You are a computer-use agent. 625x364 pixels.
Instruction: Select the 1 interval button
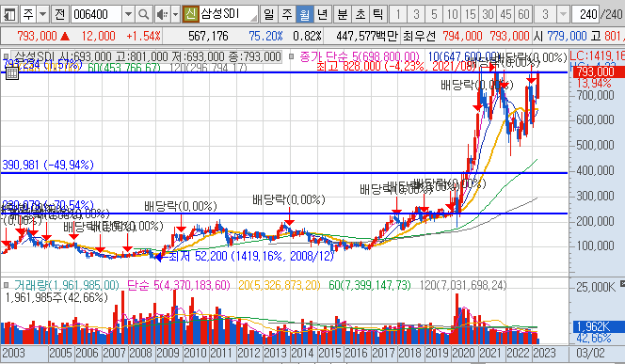pos(397,15)
